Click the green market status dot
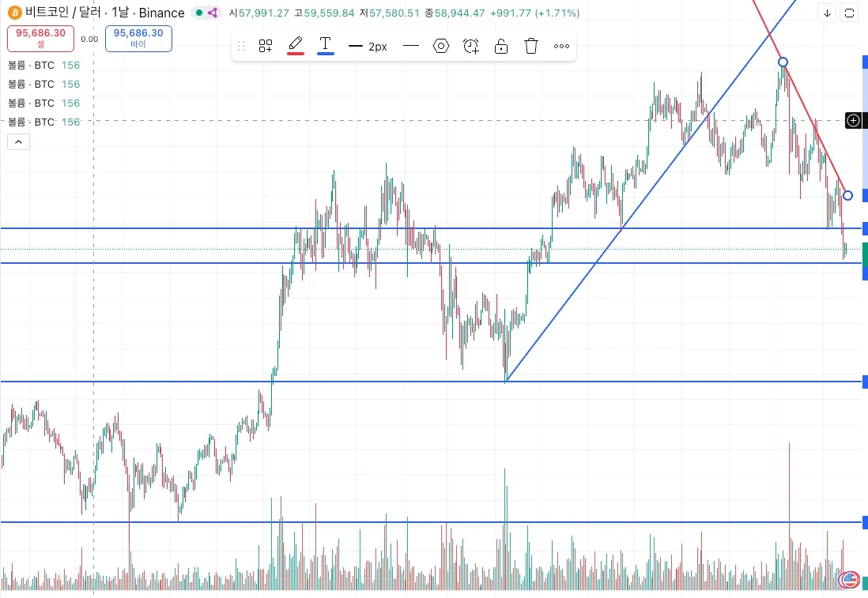This screenshot has height=598, width=868. tap(199, 12)
